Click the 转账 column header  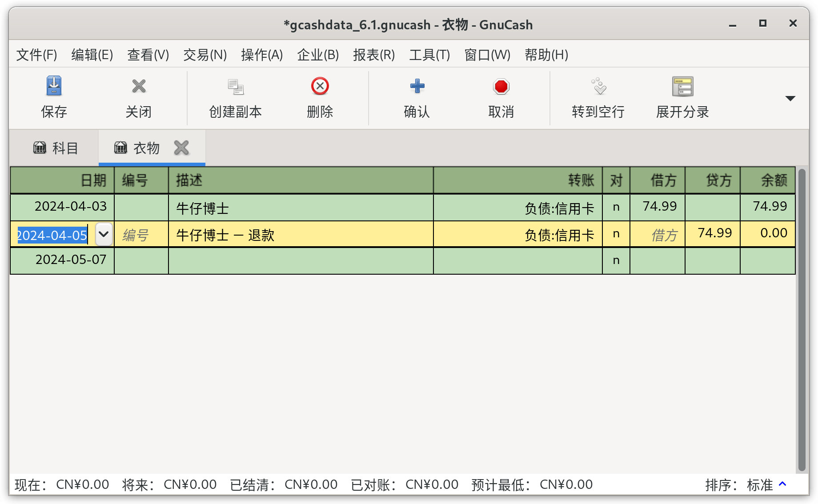click(x=518, y=180)
